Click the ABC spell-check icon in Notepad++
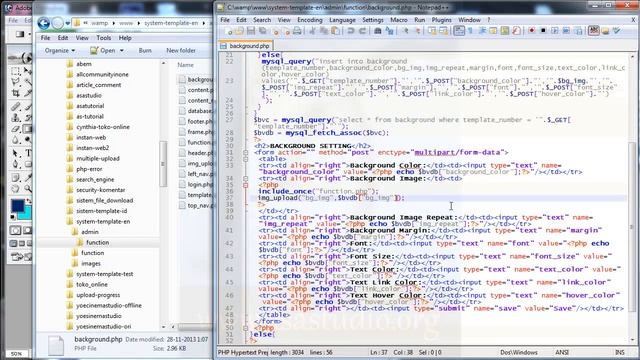This screenshot has width=640, height=360. [x=593, y=31]
